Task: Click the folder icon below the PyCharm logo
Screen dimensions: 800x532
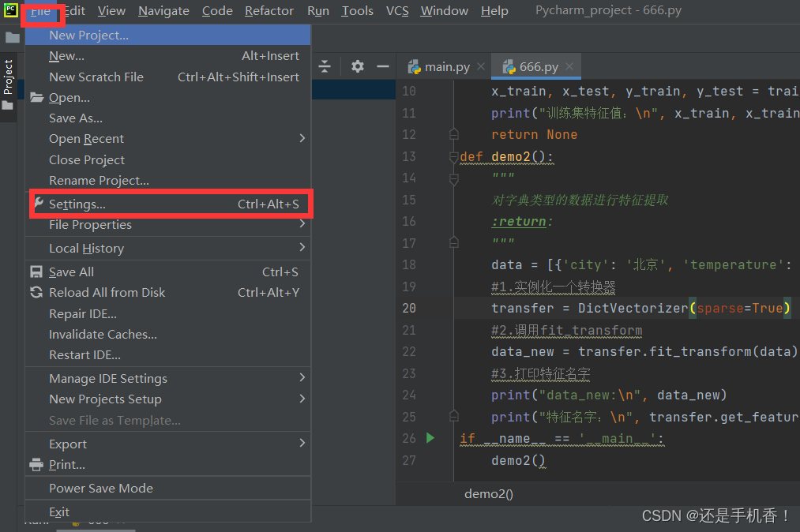Action: click(x=12, y=37)
